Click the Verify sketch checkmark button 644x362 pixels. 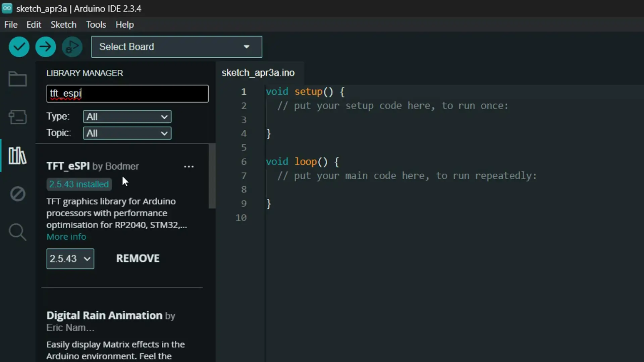coord(19,47)
